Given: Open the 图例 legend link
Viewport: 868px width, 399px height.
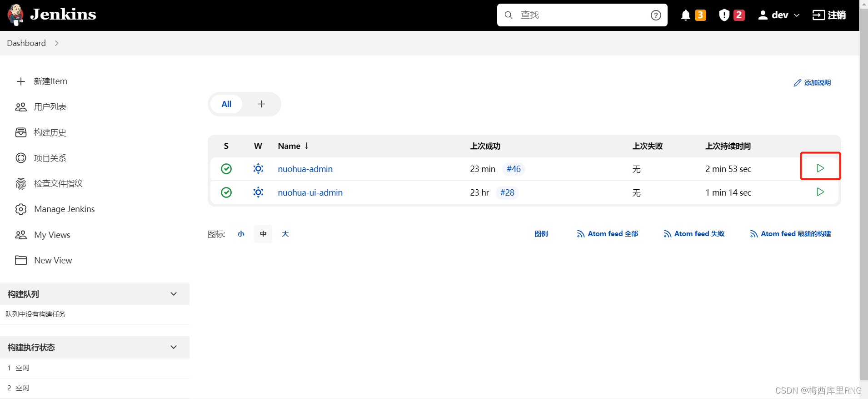Looking at the screenshot, I should coord(541,234).
